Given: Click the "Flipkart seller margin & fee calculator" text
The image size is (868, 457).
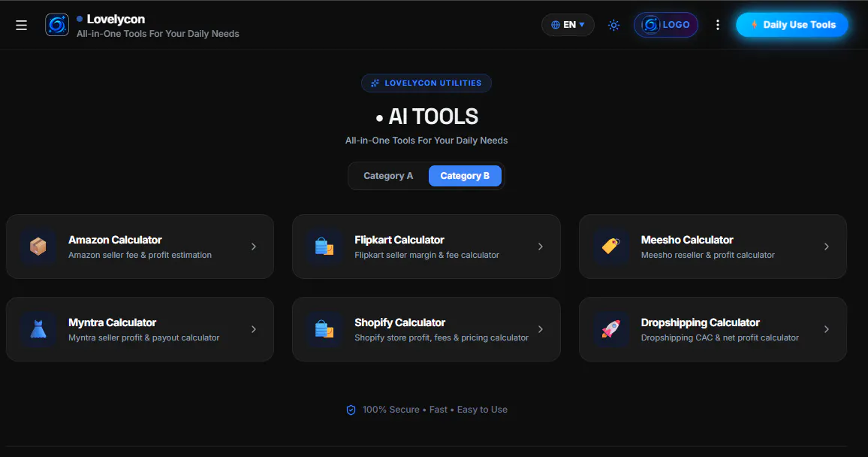Looking at the screenshot, I should (x=426, y=255).
